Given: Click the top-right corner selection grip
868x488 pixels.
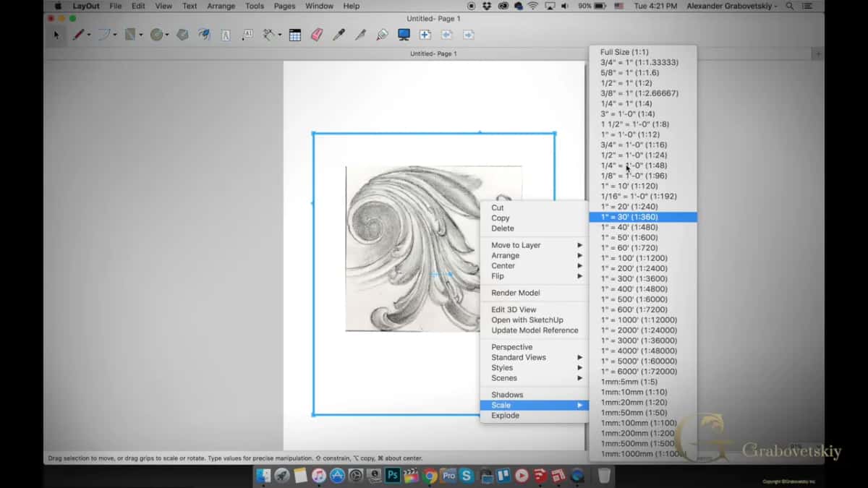Looking at the screenshot, I should click(x=555, y=133).
